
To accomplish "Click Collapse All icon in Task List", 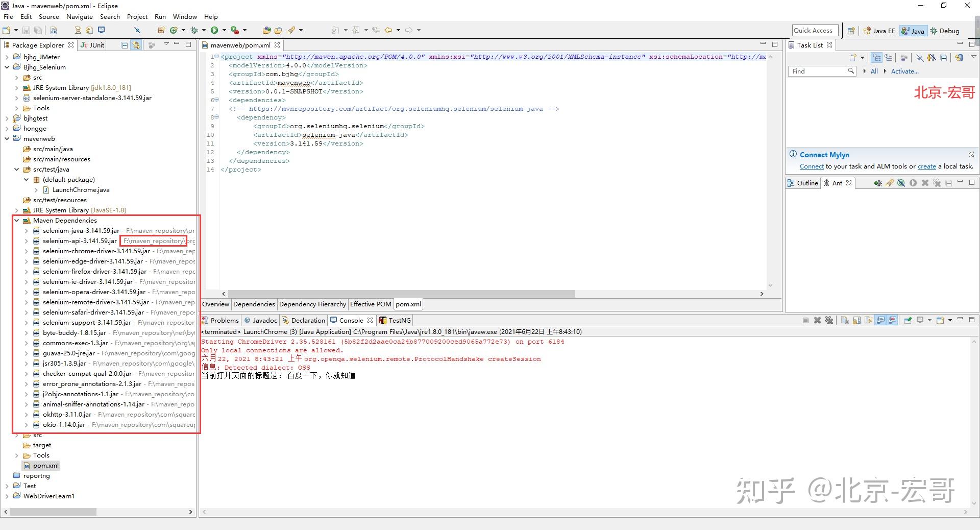I will [x=944, y=58].
